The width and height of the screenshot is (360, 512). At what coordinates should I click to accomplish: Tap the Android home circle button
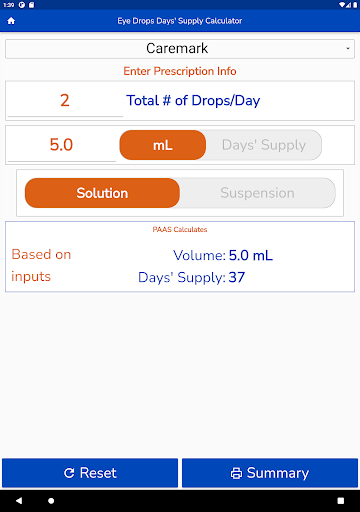coord(51,501)
